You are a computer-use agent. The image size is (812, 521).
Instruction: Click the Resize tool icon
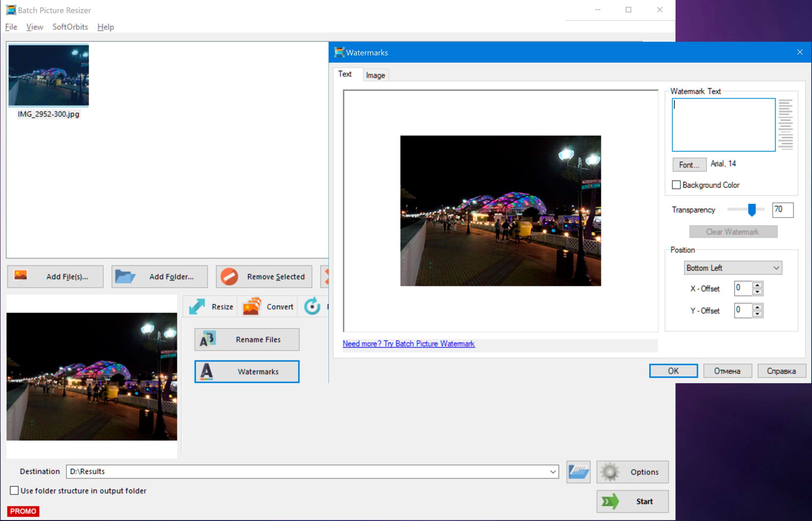point(199,306)
